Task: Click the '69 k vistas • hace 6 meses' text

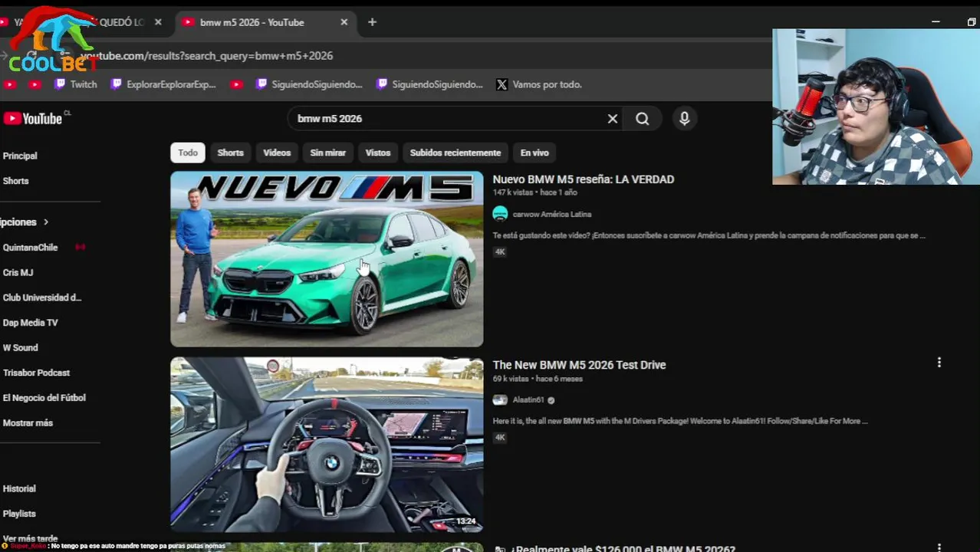Action: click(x=538, y=379)
